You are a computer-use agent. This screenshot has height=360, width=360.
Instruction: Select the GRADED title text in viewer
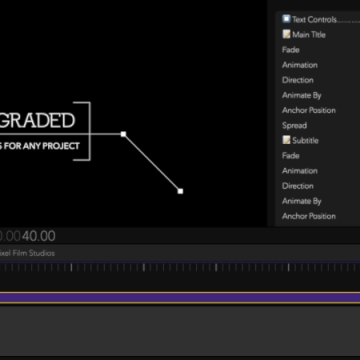37,120
